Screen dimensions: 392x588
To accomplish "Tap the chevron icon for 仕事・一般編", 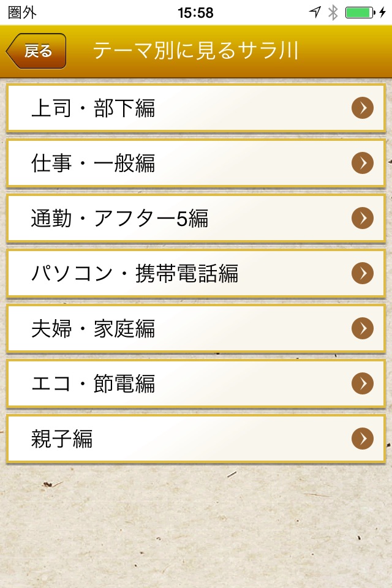I will tap(363, 163).
